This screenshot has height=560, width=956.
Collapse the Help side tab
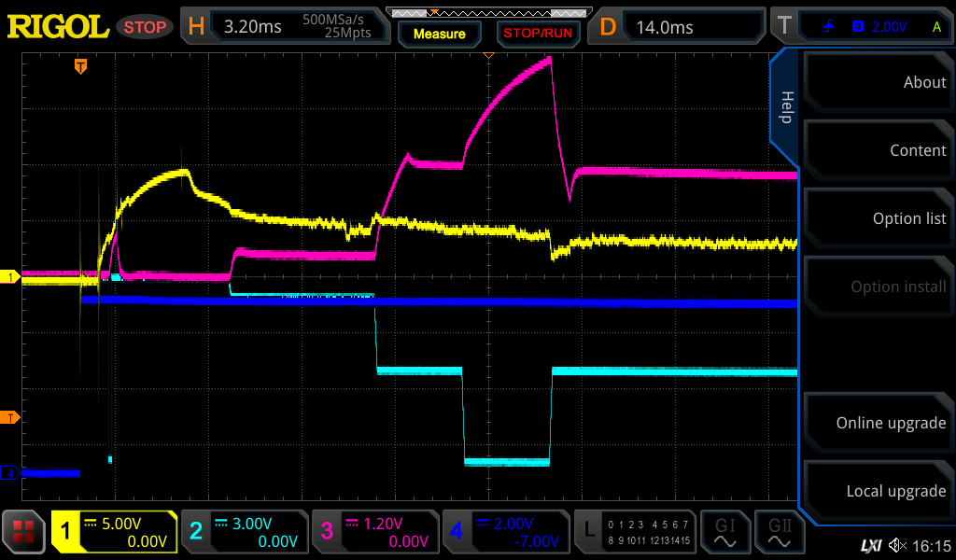785,107
